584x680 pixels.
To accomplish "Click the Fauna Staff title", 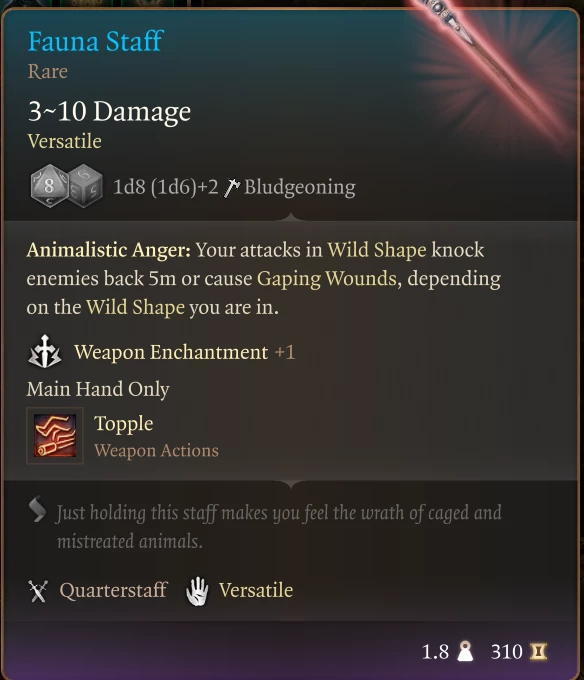I will click(95, 42).
